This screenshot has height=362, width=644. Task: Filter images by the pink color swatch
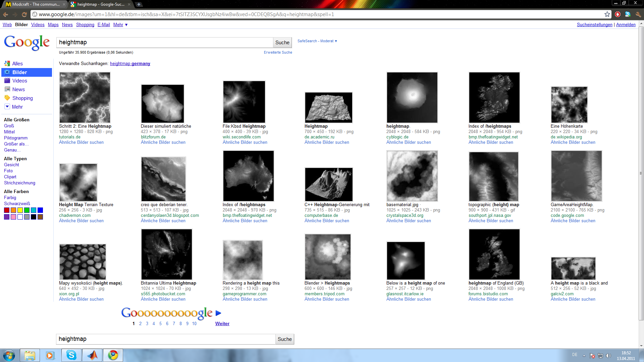click(13, 217)
